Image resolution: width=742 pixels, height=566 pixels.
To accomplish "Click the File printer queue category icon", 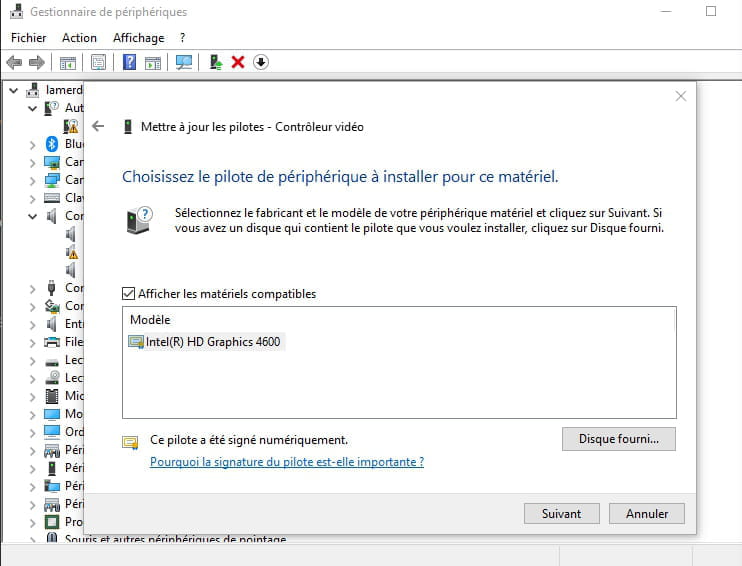I will click(x=52, y=342).
